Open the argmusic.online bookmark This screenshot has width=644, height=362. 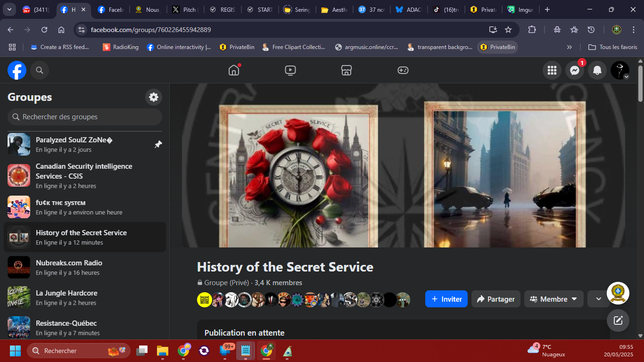pyautogui.click(x=366, y=47)
